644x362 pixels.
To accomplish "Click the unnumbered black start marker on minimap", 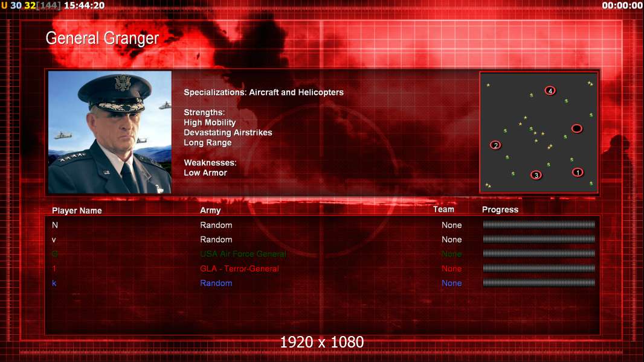I will click(577, 129).
